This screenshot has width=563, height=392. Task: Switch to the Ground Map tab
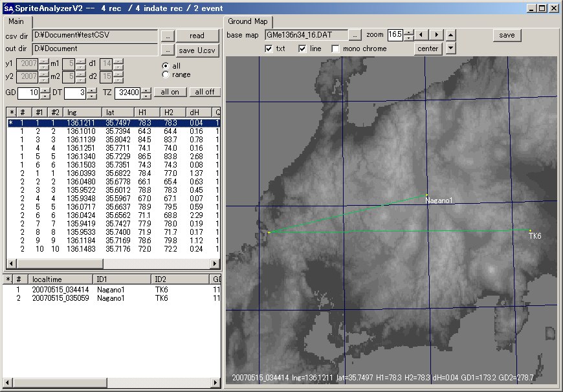pyautogui.click(x=248, y=21)
